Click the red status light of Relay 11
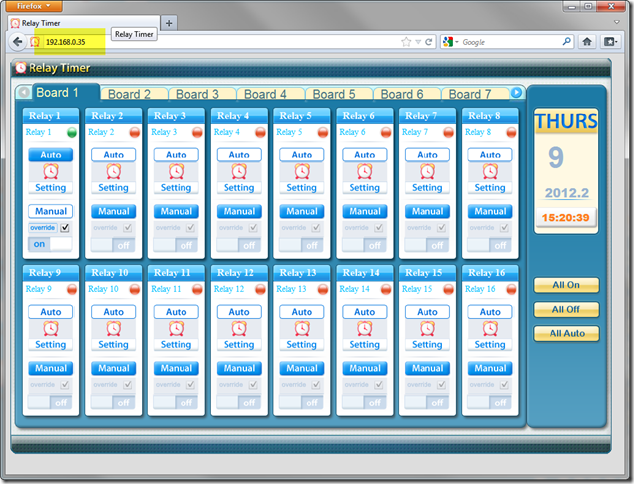This screenshot has height=484, width=634. [197, 289]
